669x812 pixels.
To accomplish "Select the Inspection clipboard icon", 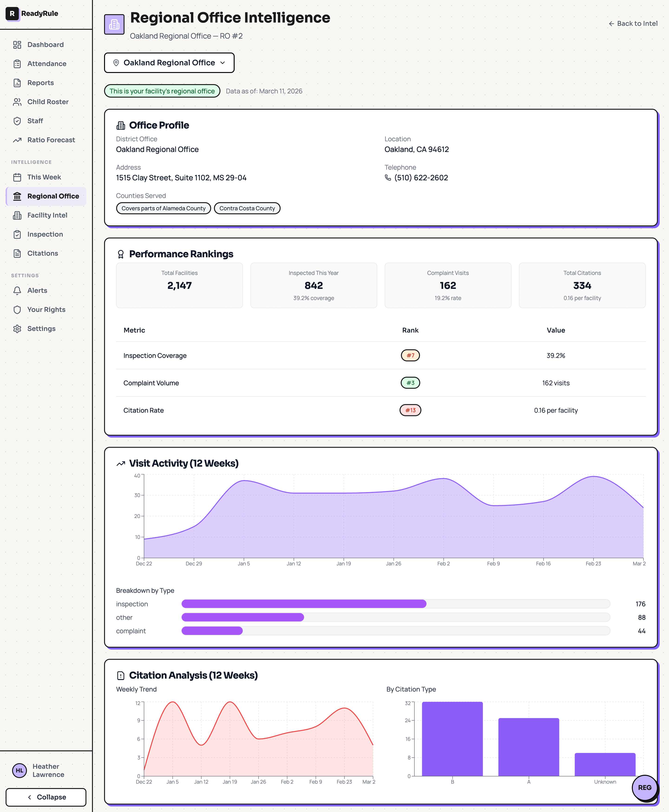I will pyautogui.click(x=17, y=234).
